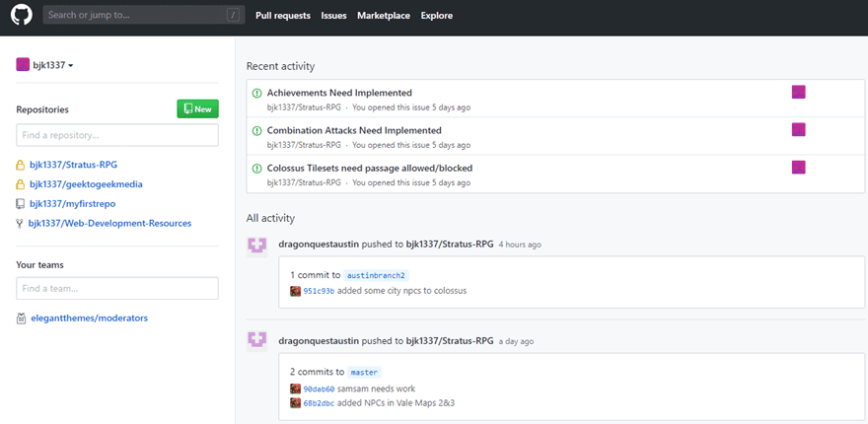Click dragonquestaustin avatar on 4 hours ago push

[257, 247]
